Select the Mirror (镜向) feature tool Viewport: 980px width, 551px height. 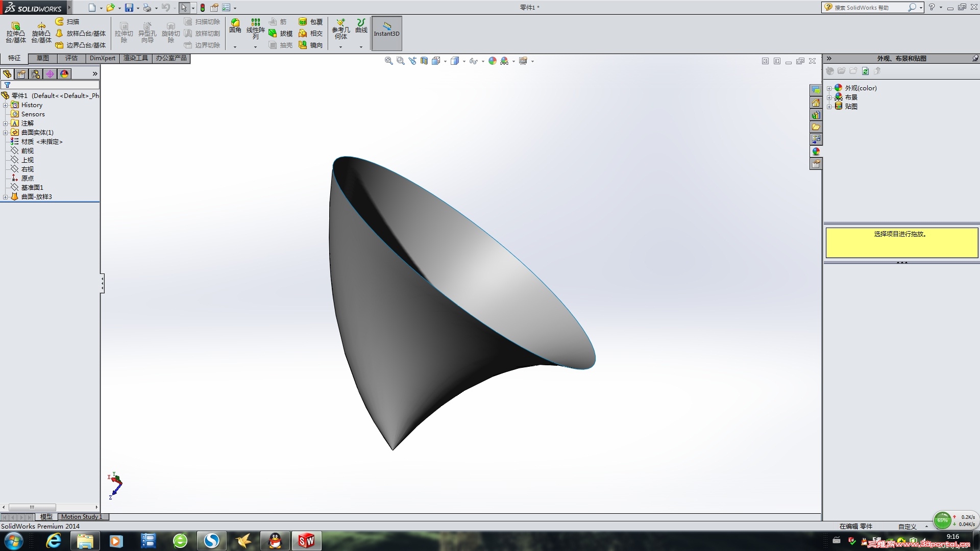[x=311, y=45]
